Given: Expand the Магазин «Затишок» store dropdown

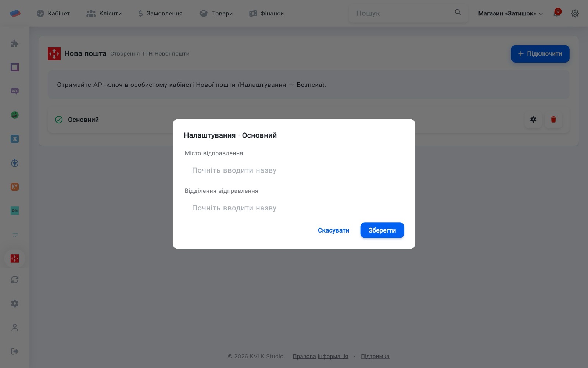Looking at the screenshot, I should 510,14.
